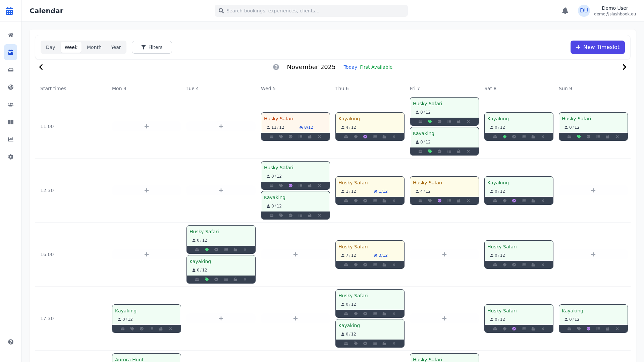Toggle the purple check on Thursday's Kayaking 11:00 slot
Image resolution: width=644 pixels, height=362 pixels.
click(365, 137)
